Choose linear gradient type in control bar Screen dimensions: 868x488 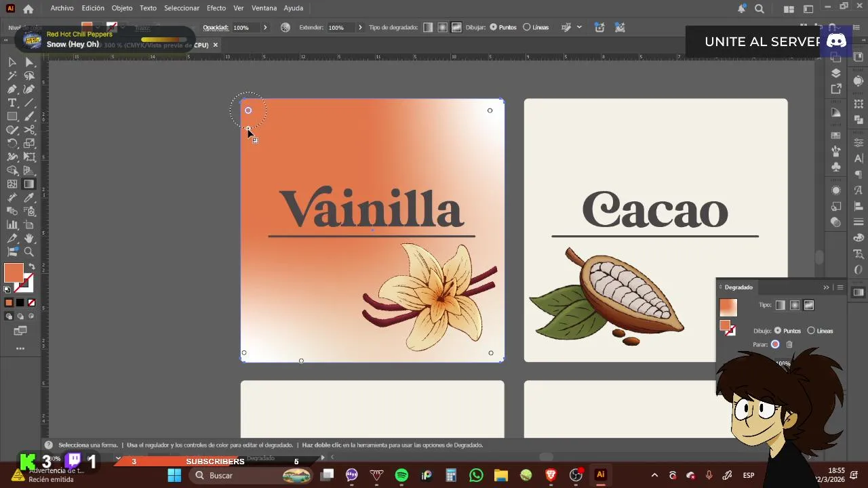click(428, 27)
